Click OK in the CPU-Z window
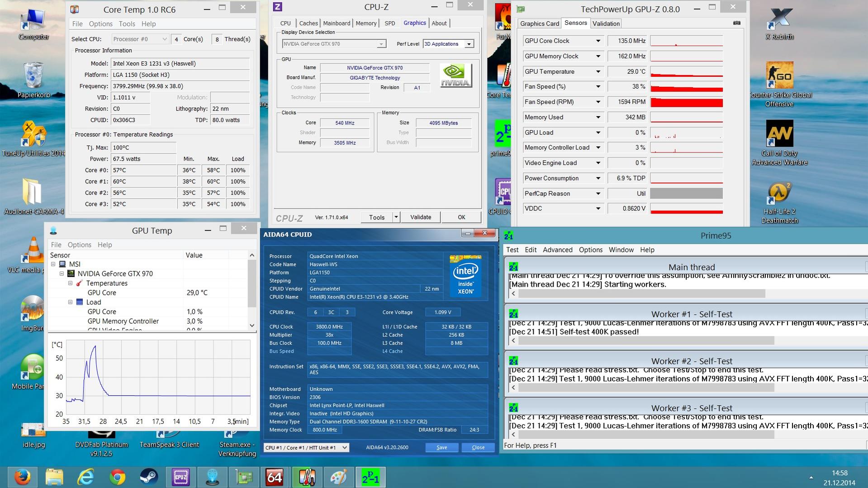Image resolution: width=868 pixels, height=488 pixels. (461, 217)
